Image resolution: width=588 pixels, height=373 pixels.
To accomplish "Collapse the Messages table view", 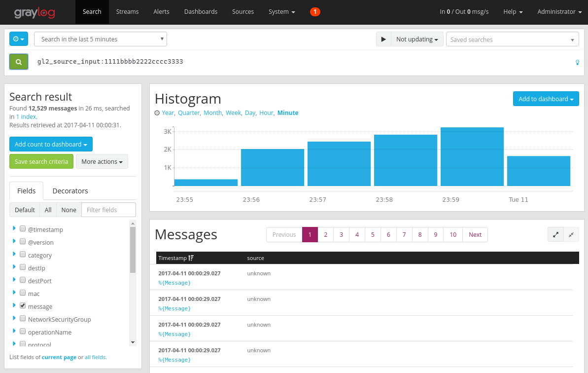I will click(x=571, y=234).
